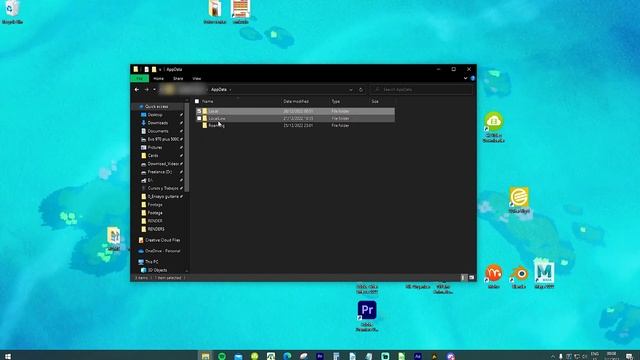Go back with the Back arrow
Viewport: 640px width, 360px height.
[137, 89]
